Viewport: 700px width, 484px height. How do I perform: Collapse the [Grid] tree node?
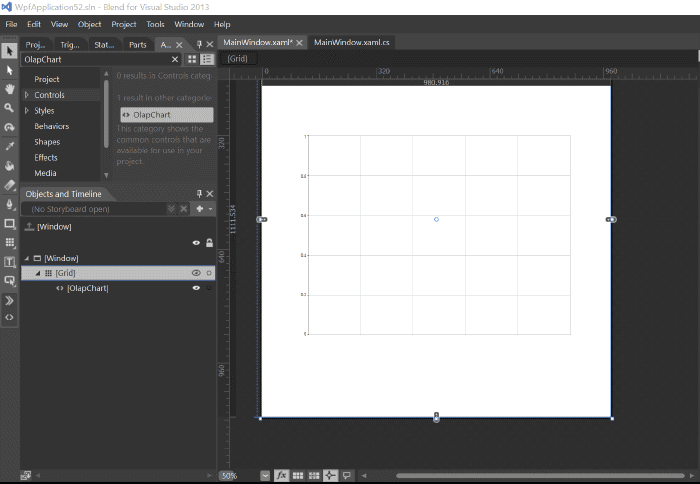pyautogui.click(x=38, y=273)
